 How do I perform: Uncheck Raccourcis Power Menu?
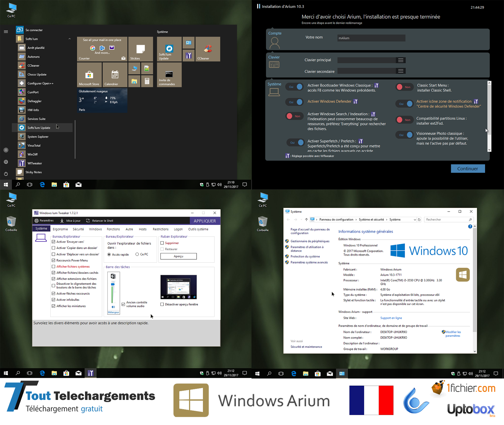tap(54, 261)
